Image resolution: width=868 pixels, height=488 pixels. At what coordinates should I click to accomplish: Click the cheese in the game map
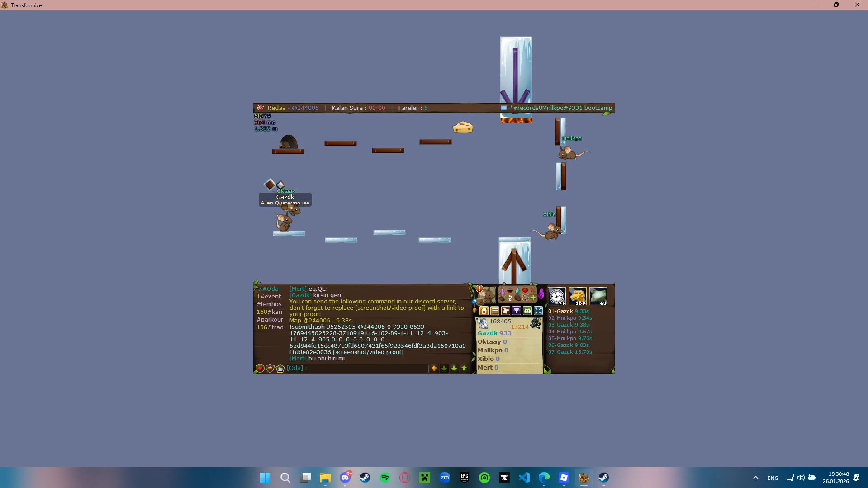pos(463,127)
